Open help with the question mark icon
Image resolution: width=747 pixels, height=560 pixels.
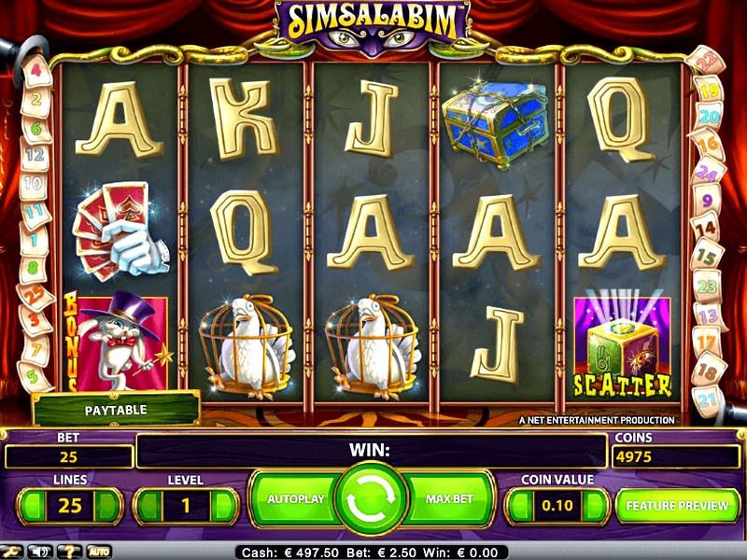tap(69, 552)
